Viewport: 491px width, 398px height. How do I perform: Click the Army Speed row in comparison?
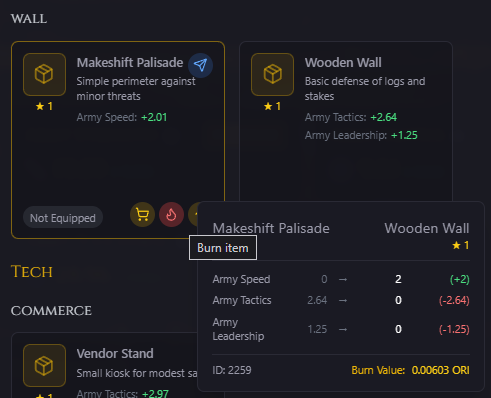pos(341,279)
